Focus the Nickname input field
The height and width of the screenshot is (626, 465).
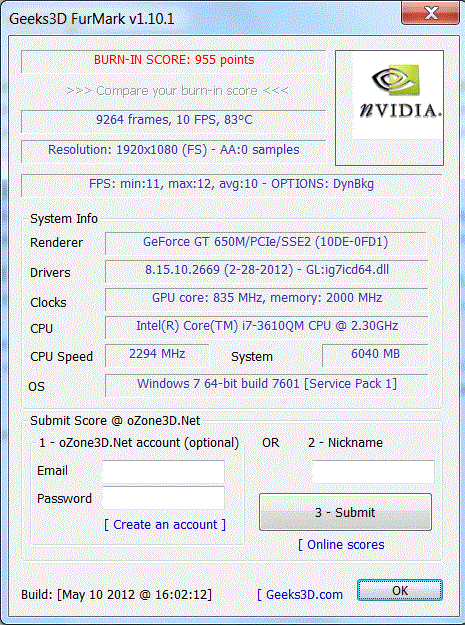pos(373,472)
